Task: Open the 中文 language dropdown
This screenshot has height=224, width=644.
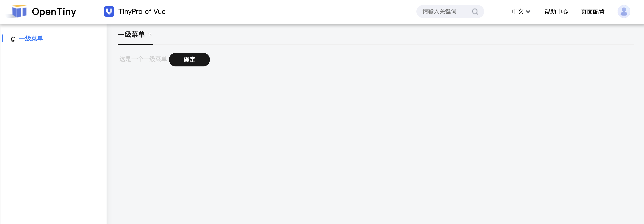Action: click(x=518, y=12)
